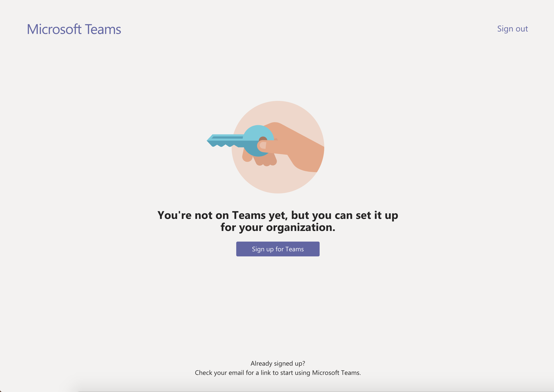This screenshot has height=392, width=554.
Task: Click the Microsoft Teams logo title
Action: [74, 29]
